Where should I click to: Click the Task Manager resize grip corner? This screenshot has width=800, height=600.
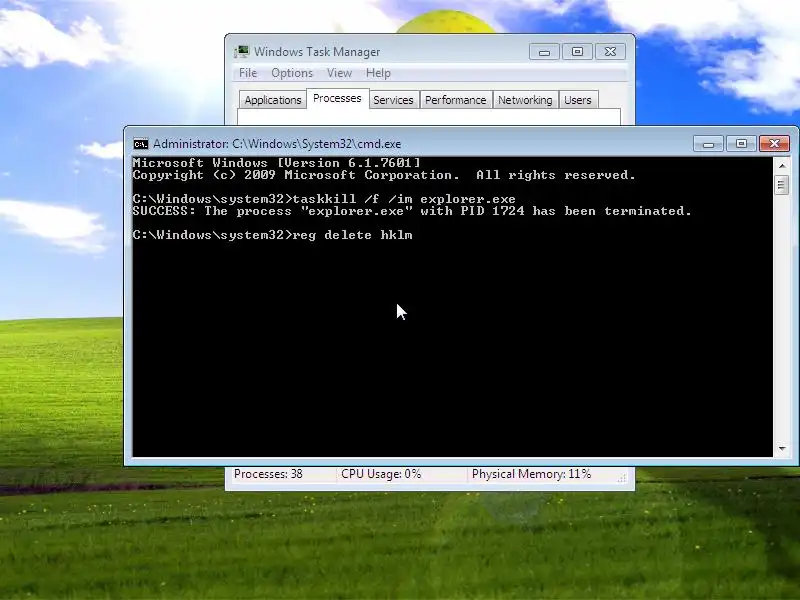[622, 478]
